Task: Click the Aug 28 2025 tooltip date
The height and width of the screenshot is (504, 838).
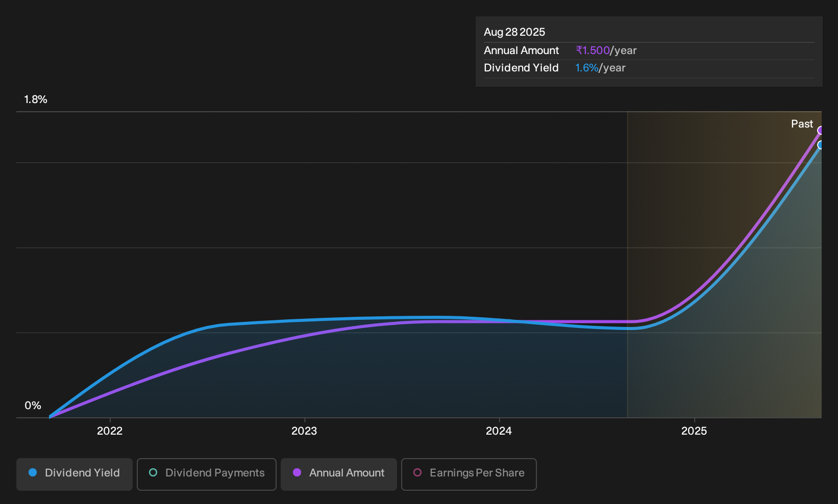Action: coord(514,32)
